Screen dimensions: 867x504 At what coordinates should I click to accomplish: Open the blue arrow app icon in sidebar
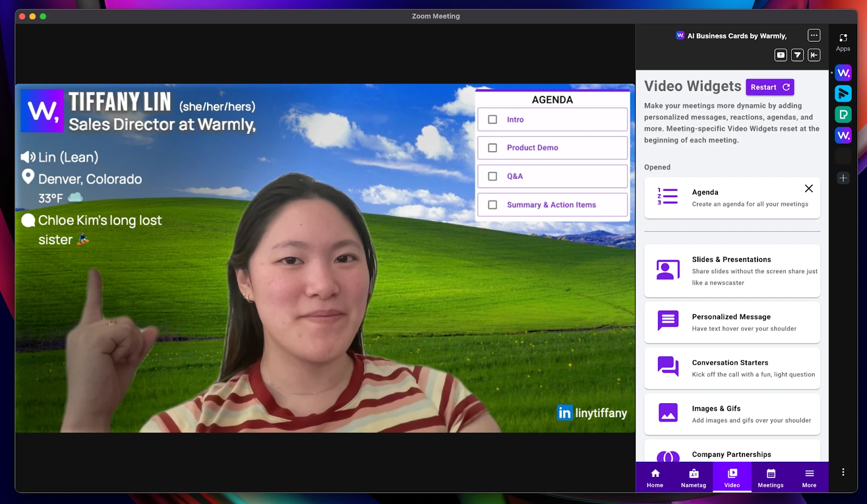(843, 94)
